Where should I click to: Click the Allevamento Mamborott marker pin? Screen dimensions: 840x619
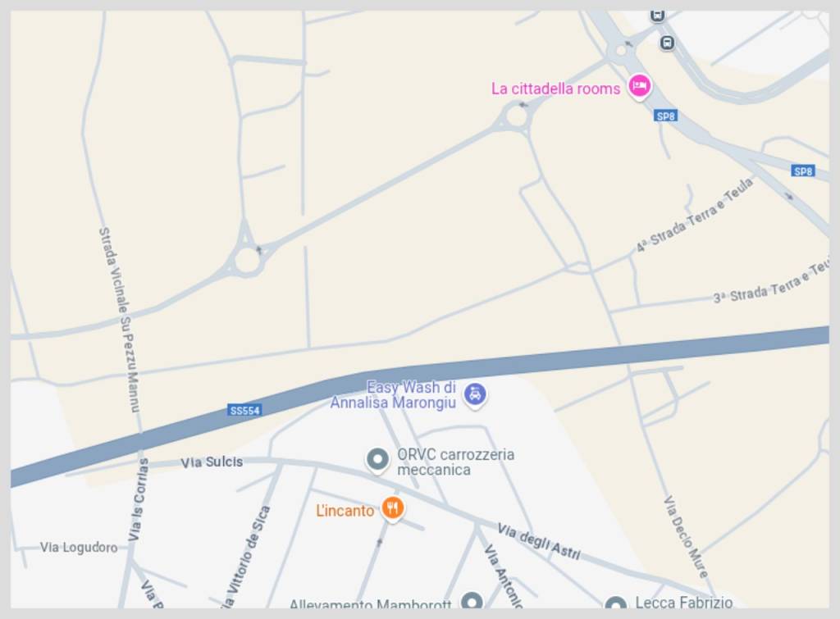(x=472, y=601)
